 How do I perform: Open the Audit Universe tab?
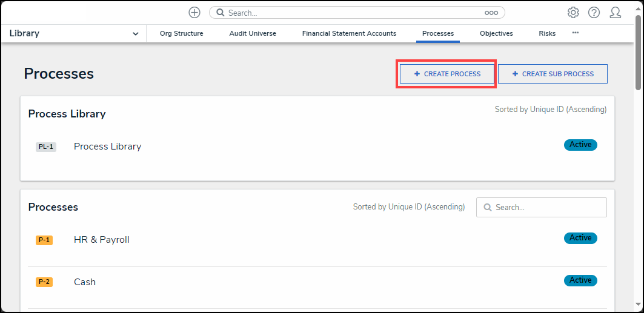point(253,34)
